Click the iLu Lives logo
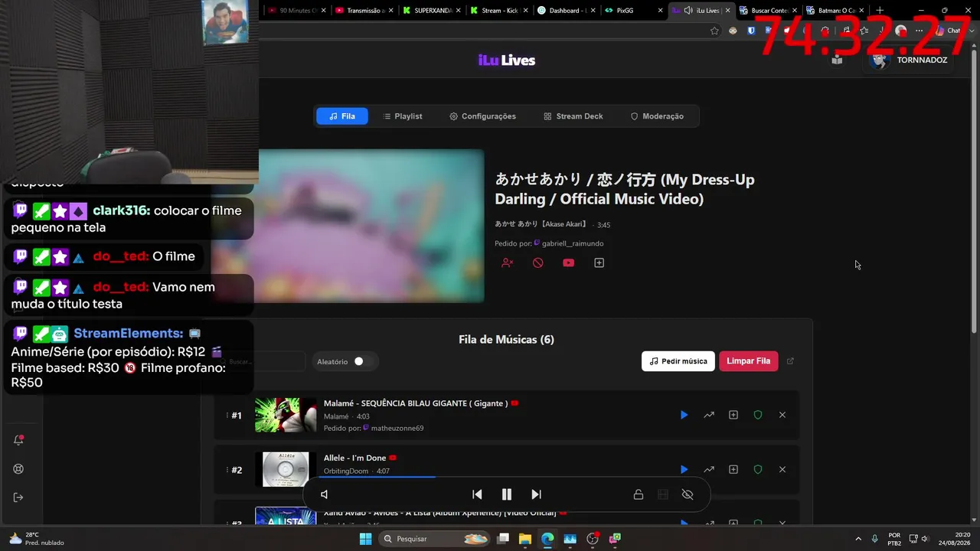980x551 pixels. click(x=507, y=60)
